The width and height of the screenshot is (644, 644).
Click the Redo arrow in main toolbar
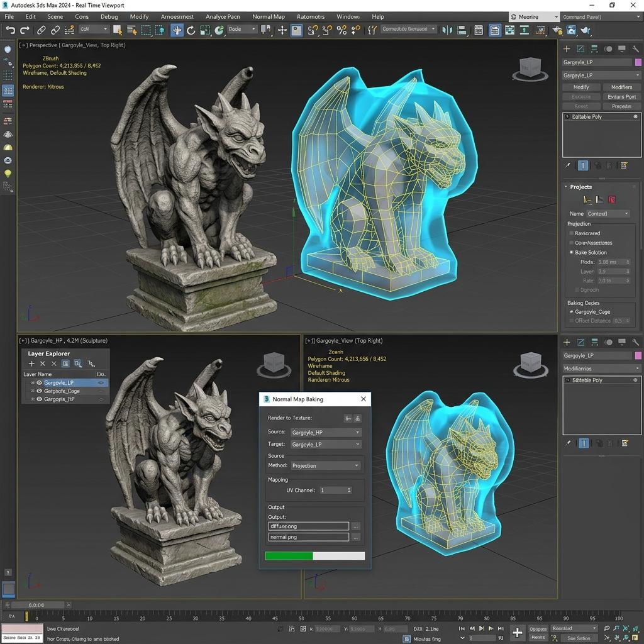coord(25,30)
